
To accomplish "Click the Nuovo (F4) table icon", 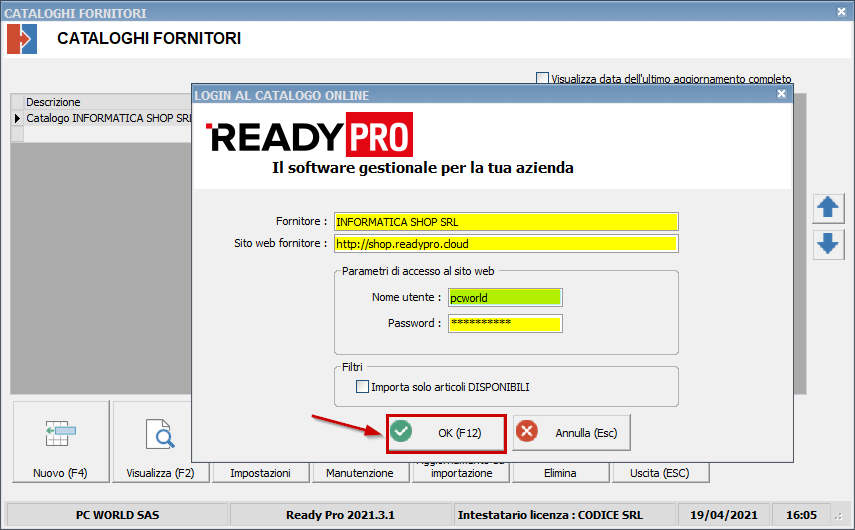I will 61,433.
